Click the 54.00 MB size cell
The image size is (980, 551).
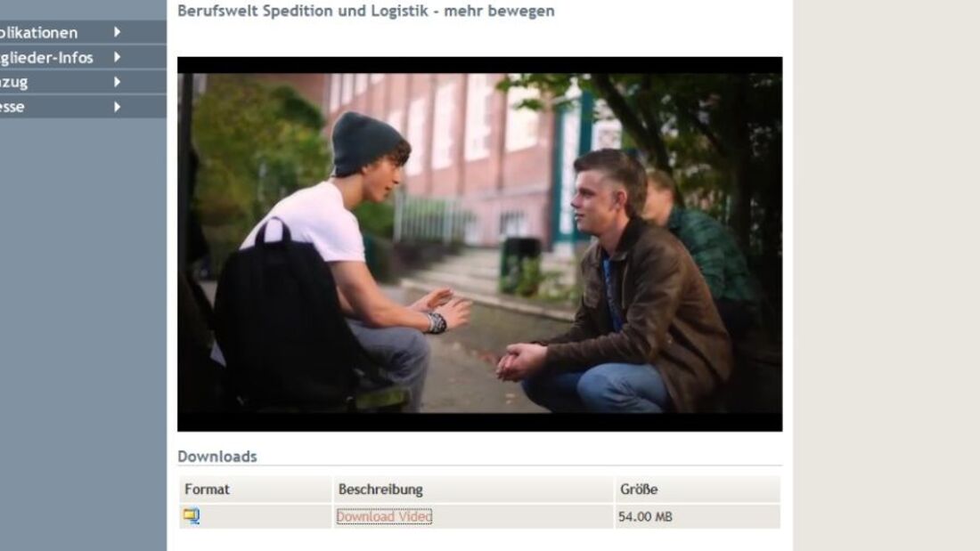[x=645, y=516]
